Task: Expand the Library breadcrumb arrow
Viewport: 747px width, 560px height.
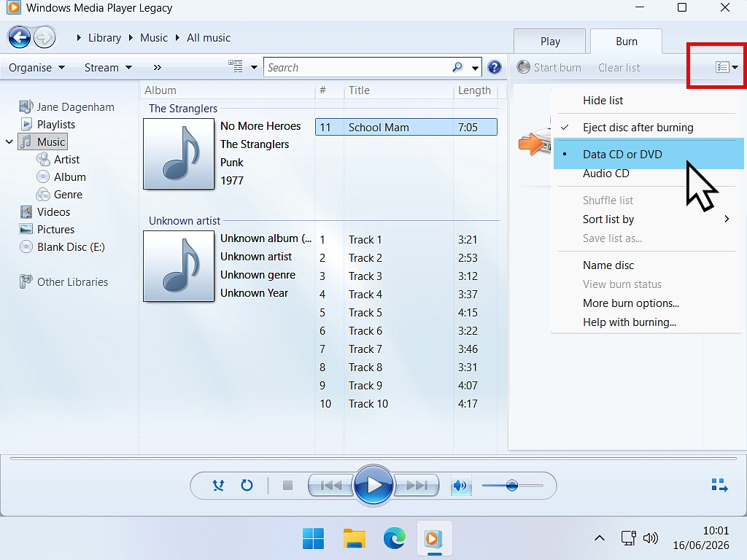Action: tap(79, 38)
